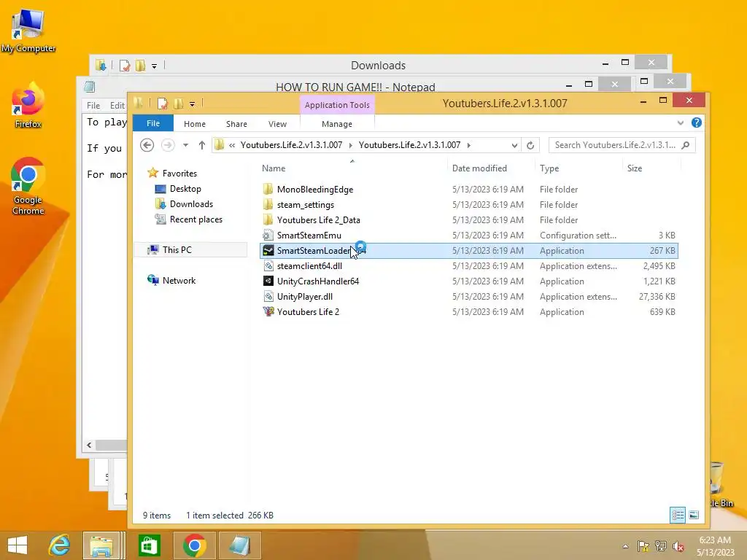747x560 pixels.
Task: Open Notepad Edit menu
Action: point(117,105)
